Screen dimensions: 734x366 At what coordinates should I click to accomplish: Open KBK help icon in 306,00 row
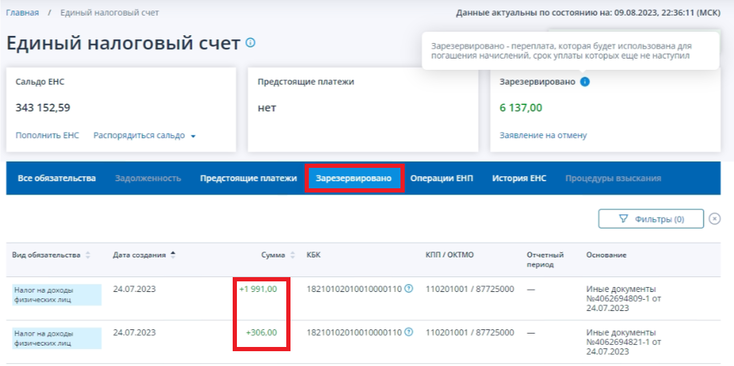tap(409, 332)
